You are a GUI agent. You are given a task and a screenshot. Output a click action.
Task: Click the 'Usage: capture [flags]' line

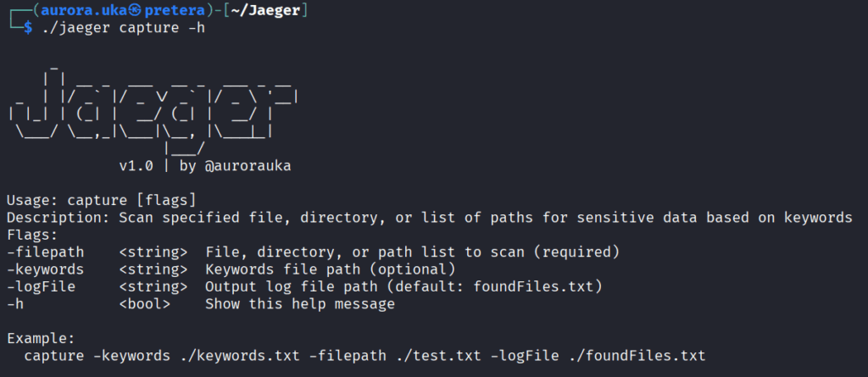(102, 201)
